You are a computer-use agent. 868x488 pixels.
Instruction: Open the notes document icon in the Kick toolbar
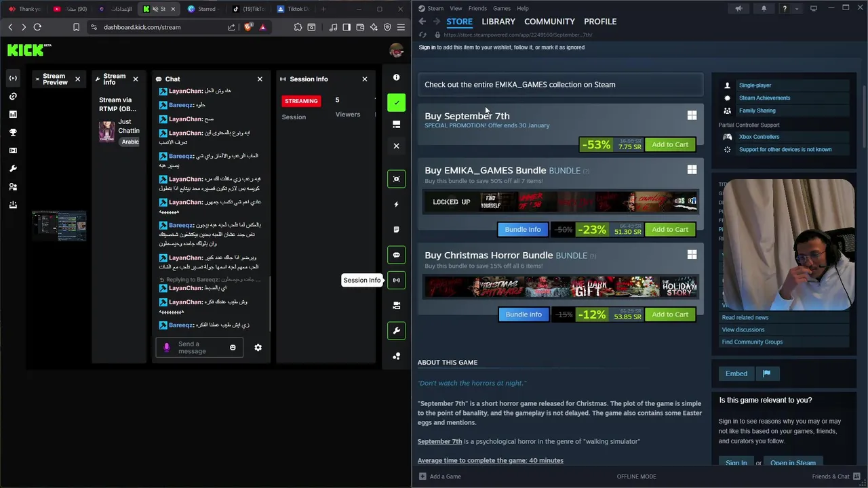click(x=397, y=230)
